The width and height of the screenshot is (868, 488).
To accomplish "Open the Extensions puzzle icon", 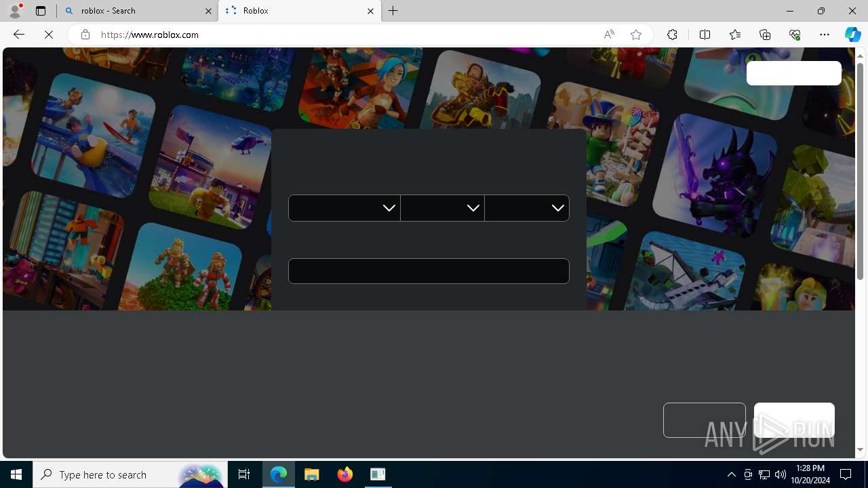I will point(672,35).
